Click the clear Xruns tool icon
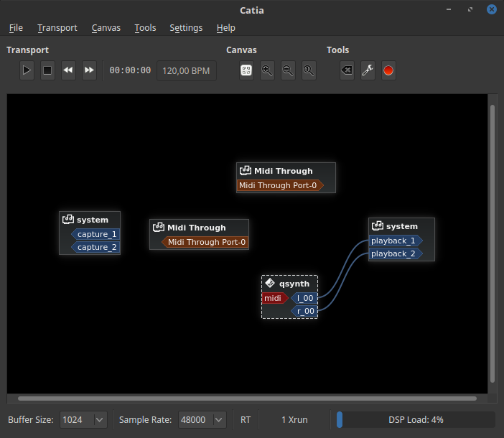This screenshot has width=504, height=438. click(347, 70)
